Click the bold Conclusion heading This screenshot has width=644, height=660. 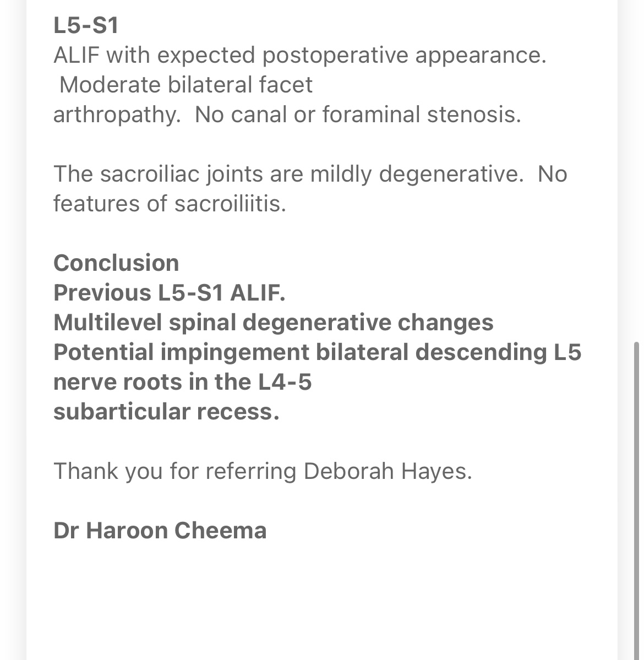(x=116, y=263)
